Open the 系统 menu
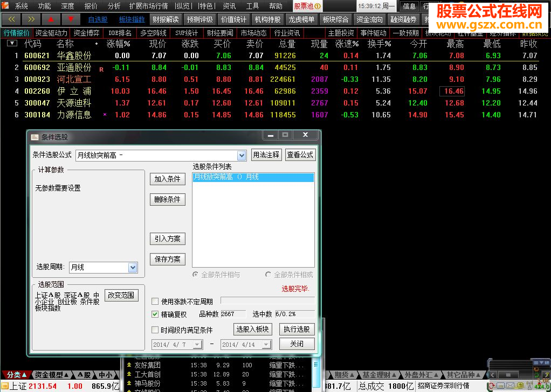 click(x=22, y=6)
